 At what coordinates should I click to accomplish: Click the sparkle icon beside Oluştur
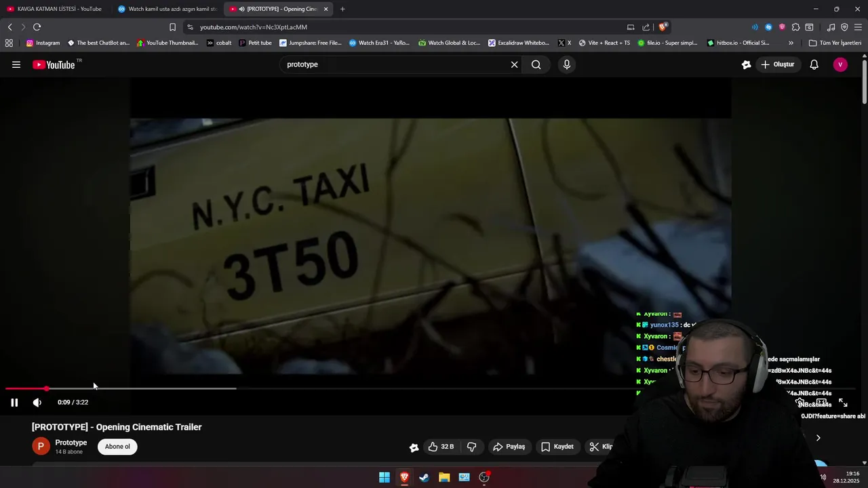(x=746, y=64)
